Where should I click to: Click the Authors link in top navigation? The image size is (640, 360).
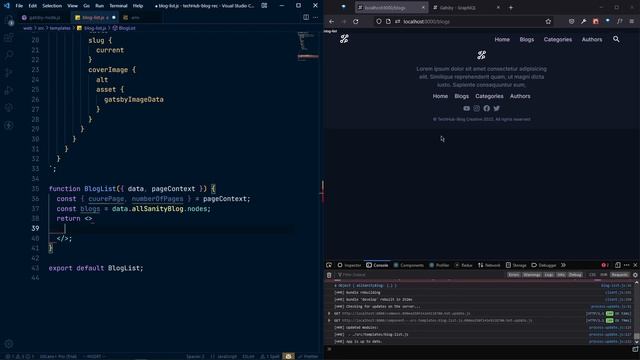click(592, 39)
